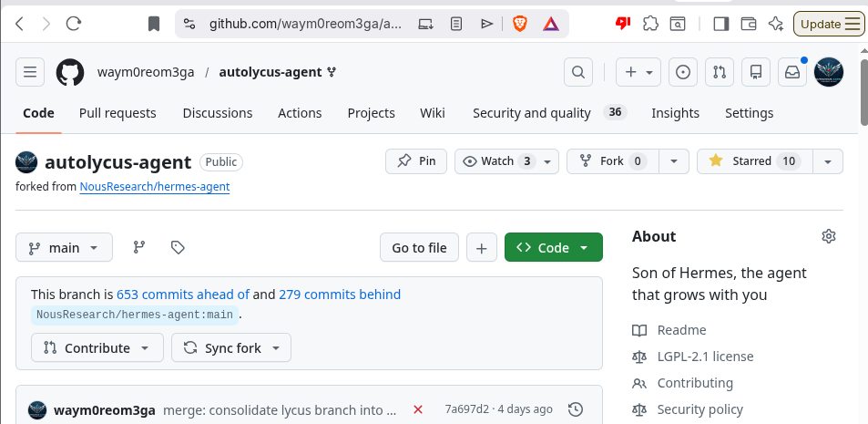This screenshot has height=424, width=868.
Task: Open reader mode icon in address bar
Action: tap(456, 24)
